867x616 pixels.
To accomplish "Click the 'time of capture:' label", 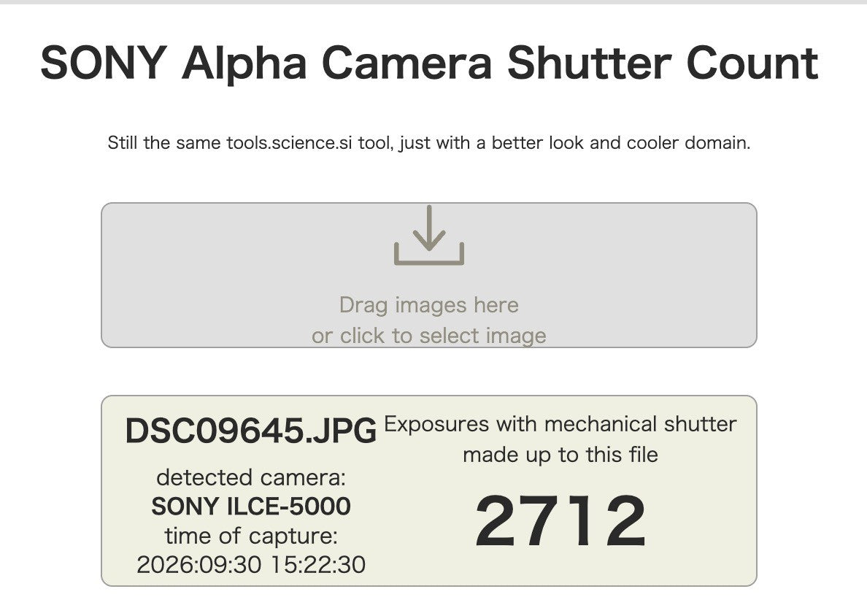I will pyautogui.click(x=251, y=536).
